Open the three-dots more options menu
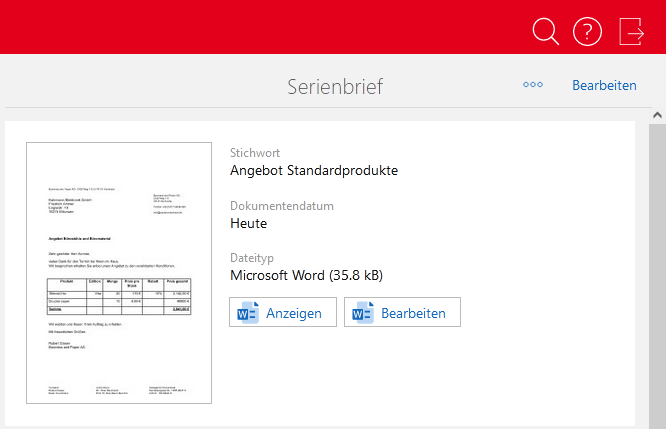 (x=533, y=85)
